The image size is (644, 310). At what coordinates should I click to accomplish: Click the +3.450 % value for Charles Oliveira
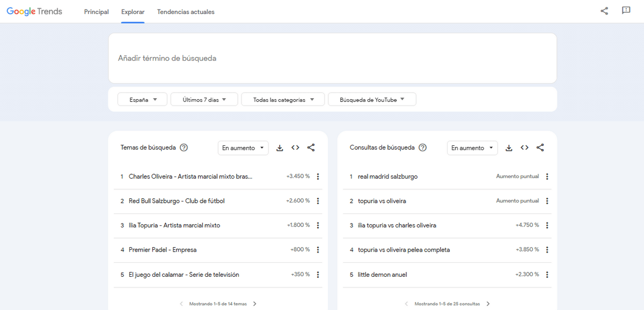coord(298,176)
